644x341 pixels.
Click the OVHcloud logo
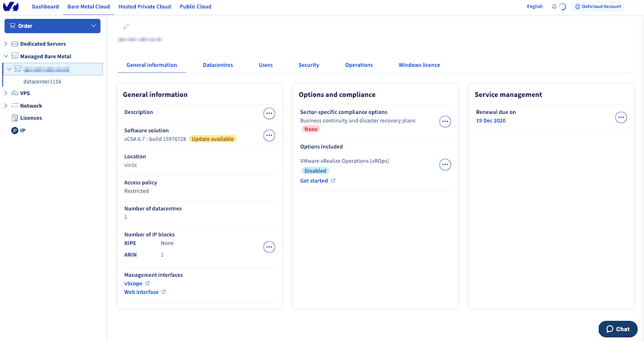[x=11, y=6]
